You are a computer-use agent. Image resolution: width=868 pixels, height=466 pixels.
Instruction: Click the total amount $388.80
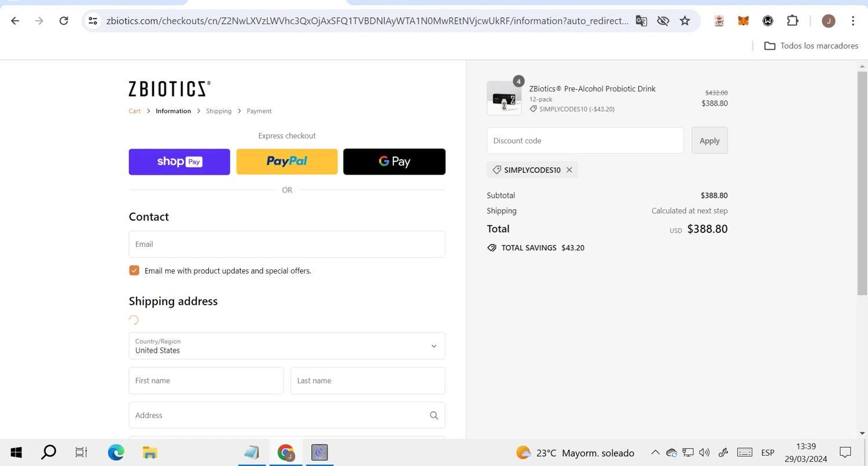[707, 229]
